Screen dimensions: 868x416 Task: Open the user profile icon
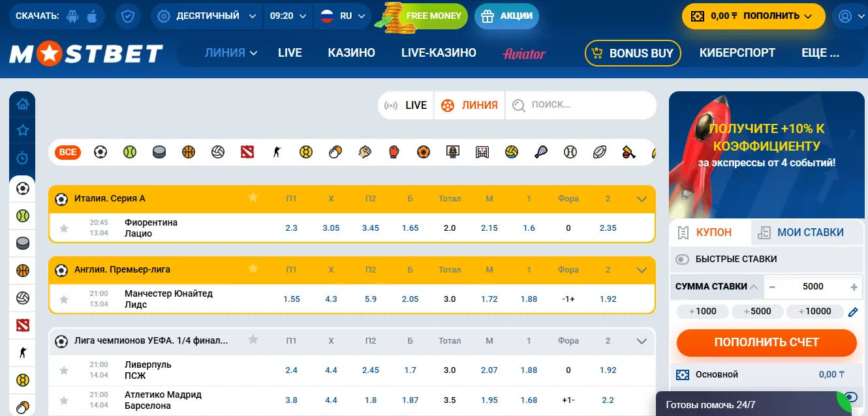845,16
